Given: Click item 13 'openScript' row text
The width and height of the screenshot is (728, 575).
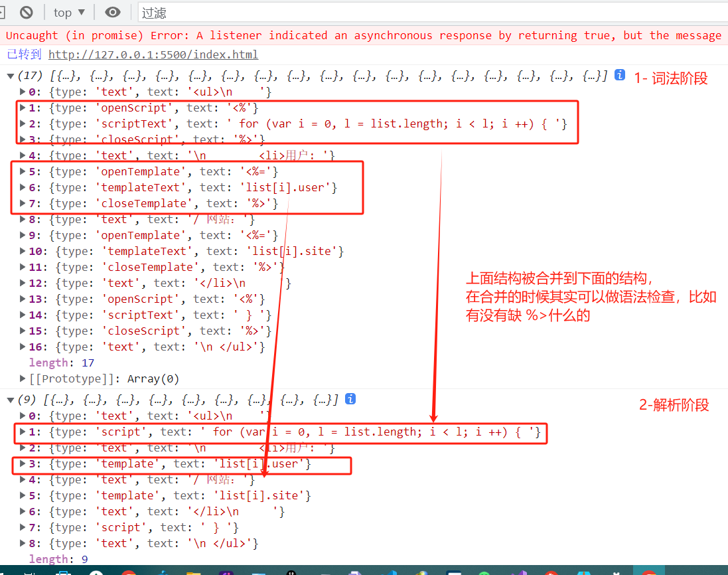Looking at the screenshot, I should [147, 299].
